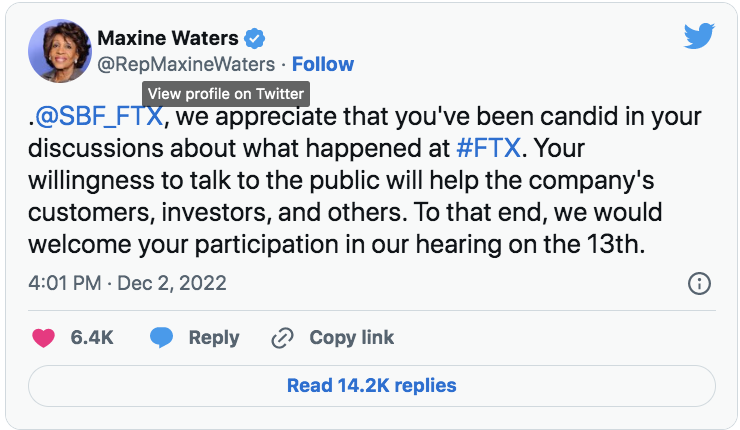The height and width of the screenshot is (430, 740).
Task: Click the Dec 2, 2022 date
Action: point(170,283)
